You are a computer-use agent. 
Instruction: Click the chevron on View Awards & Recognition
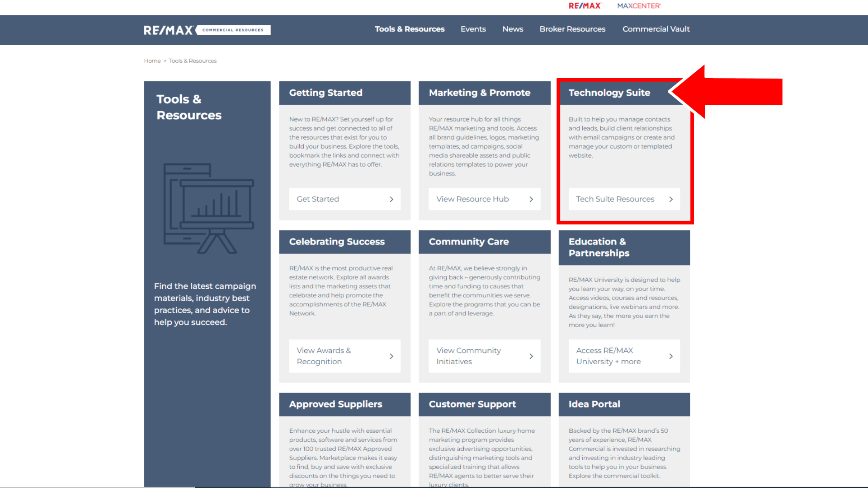pos(392,356)
